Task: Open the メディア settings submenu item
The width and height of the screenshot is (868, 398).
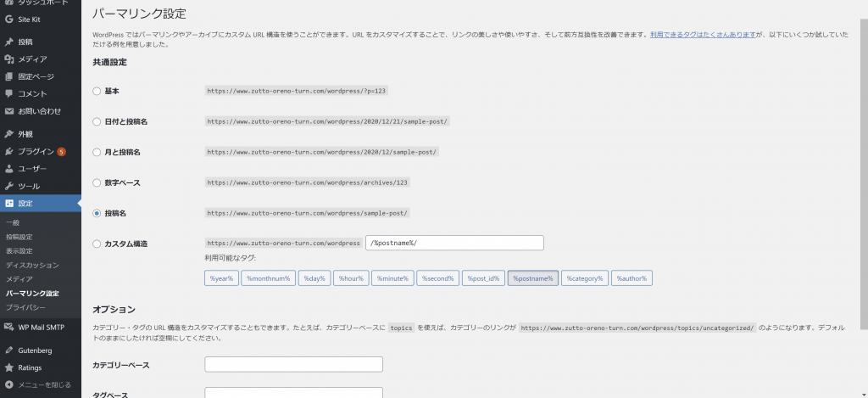Action: click(x=19, y=279)
